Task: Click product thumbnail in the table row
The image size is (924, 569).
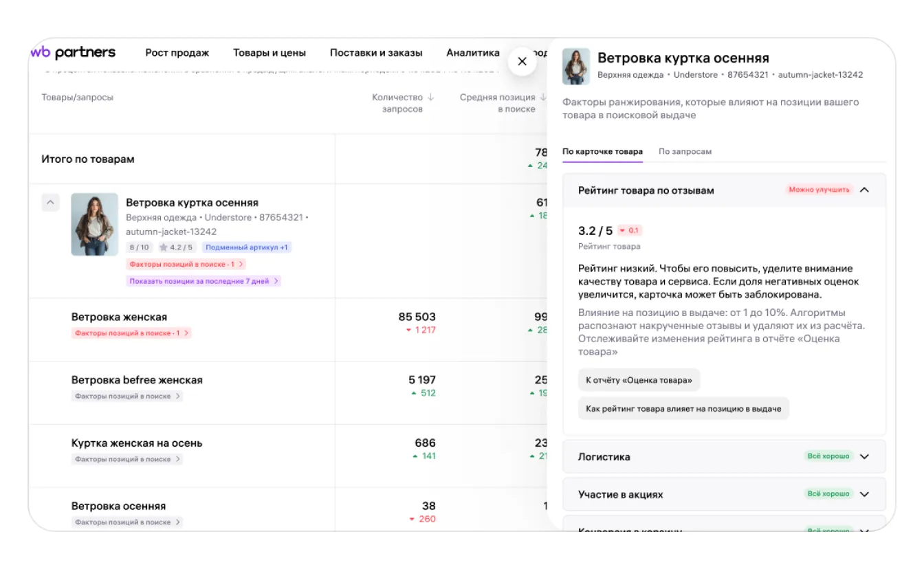Action: 94,224
